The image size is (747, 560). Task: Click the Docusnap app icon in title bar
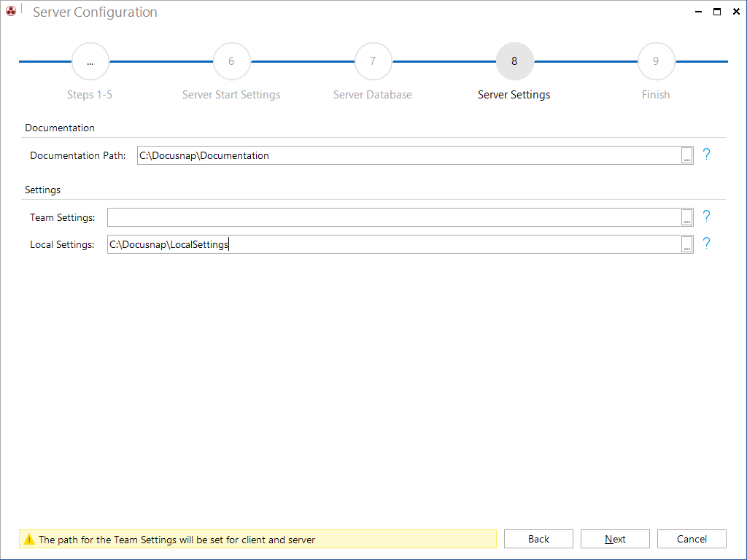click(11, 11)
